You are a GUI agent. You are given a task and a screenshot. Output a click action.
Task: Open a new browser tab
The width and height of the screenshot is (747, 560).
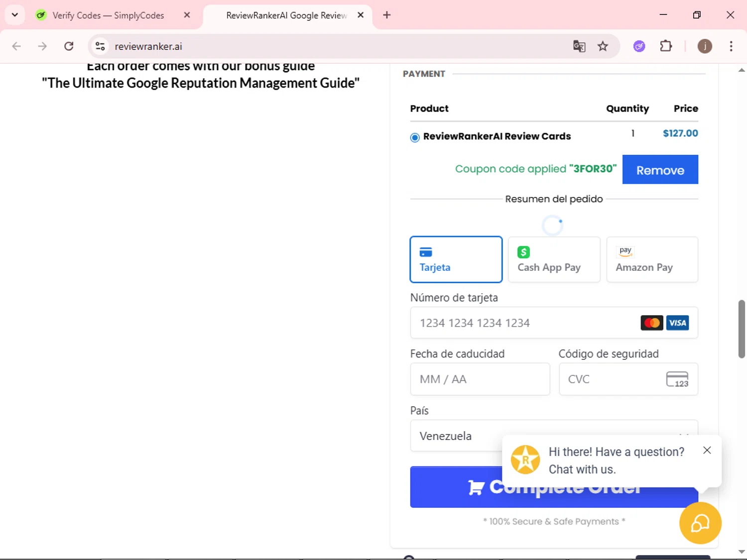pos(386,15)
